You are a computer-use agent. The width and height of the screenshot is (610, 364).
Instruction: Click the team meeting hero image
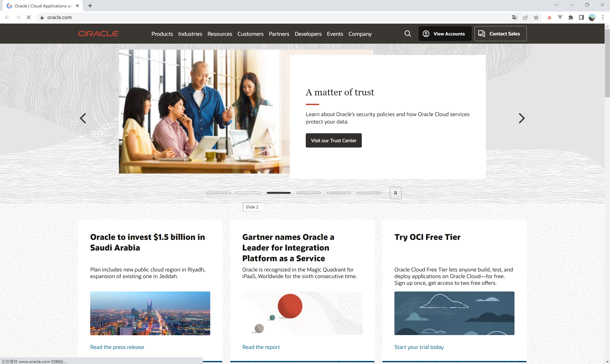pos(204,112)
